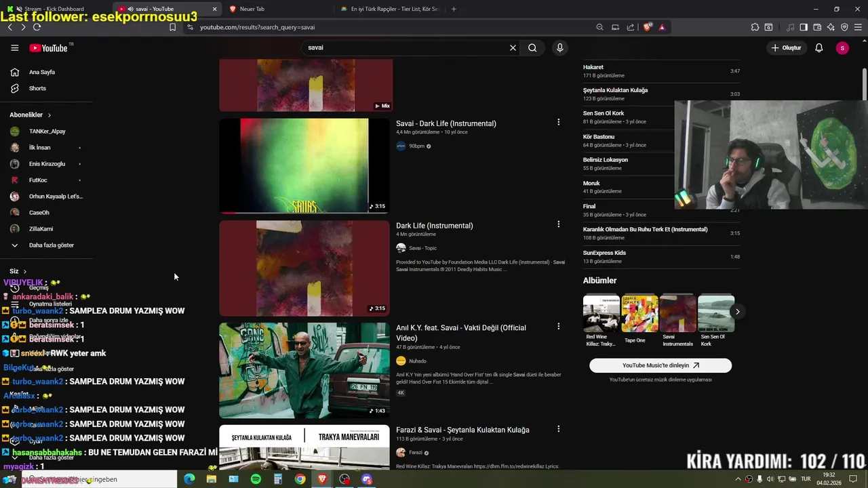Open options for Şeytanla Kulaktan Kulağa video
This screenshot has height=488, width=868.
point(558,429)
